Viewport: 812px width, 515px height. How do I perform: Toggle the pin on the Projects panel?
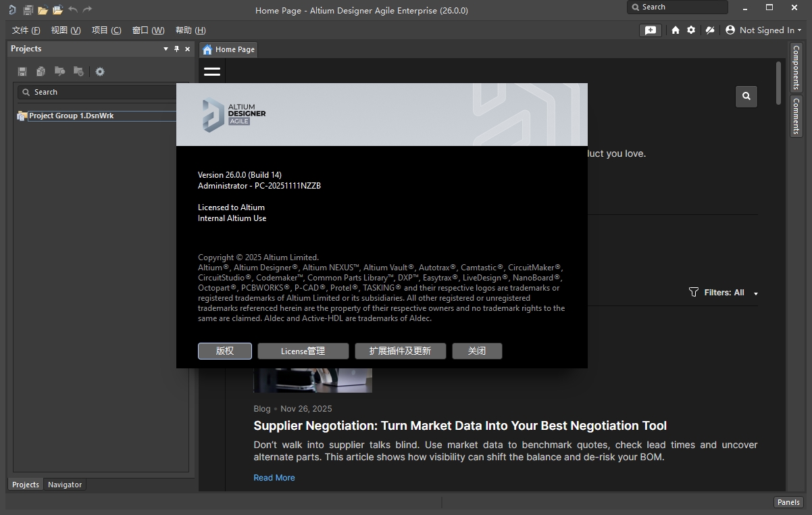click(177, 49)
